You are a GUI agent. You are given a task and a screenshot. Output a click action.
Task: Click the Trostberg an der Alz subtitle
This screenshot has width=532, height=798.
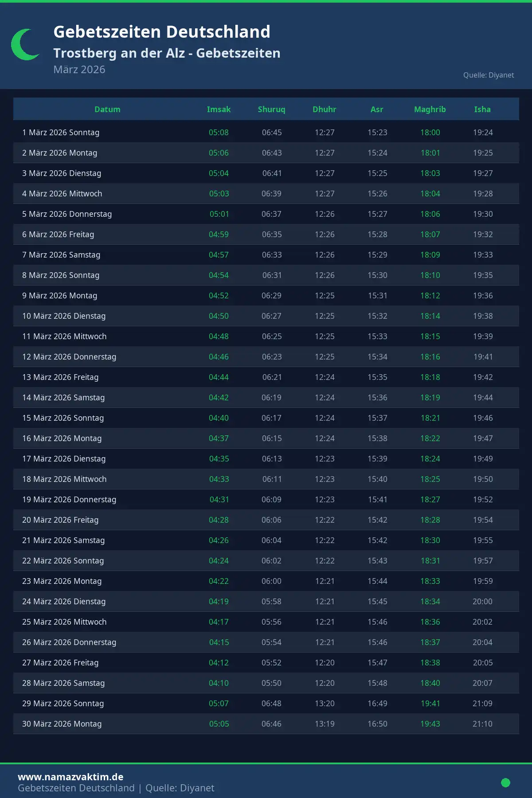(x=167, y=53)
